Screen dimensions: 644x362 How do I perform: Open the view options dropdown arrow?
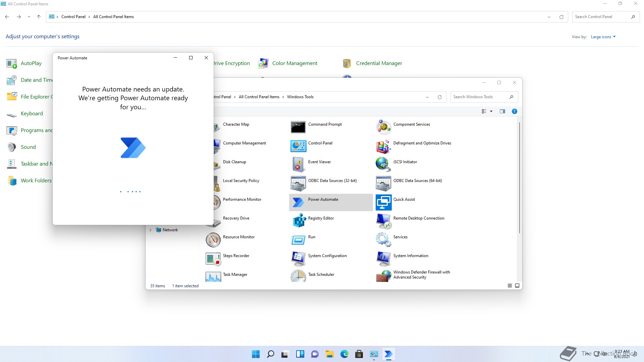[491, 111]
